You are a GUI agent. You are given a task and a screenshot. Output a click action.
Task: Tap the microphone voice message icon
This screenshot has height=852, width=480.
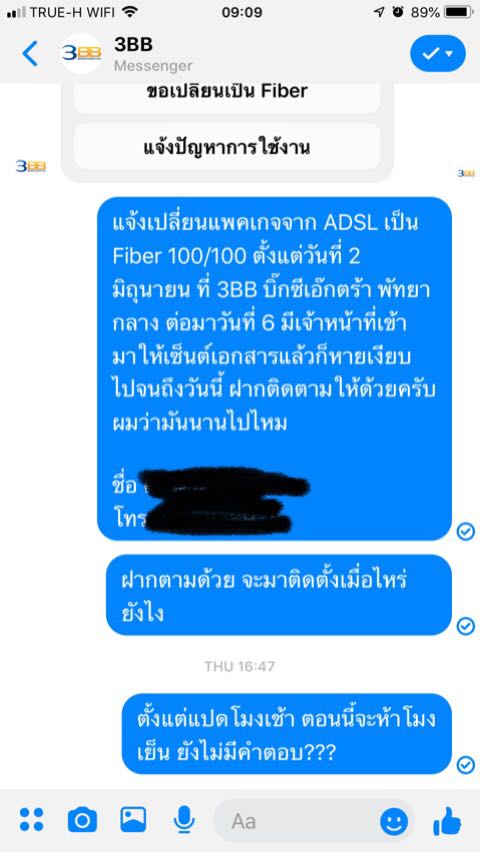184,819
